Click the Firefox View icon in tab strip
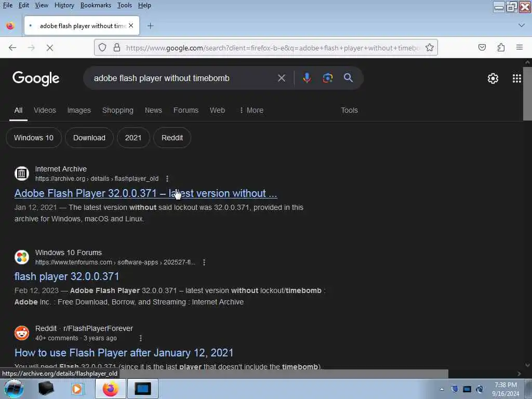Screen dimensions: 532x399 point(10,26)
